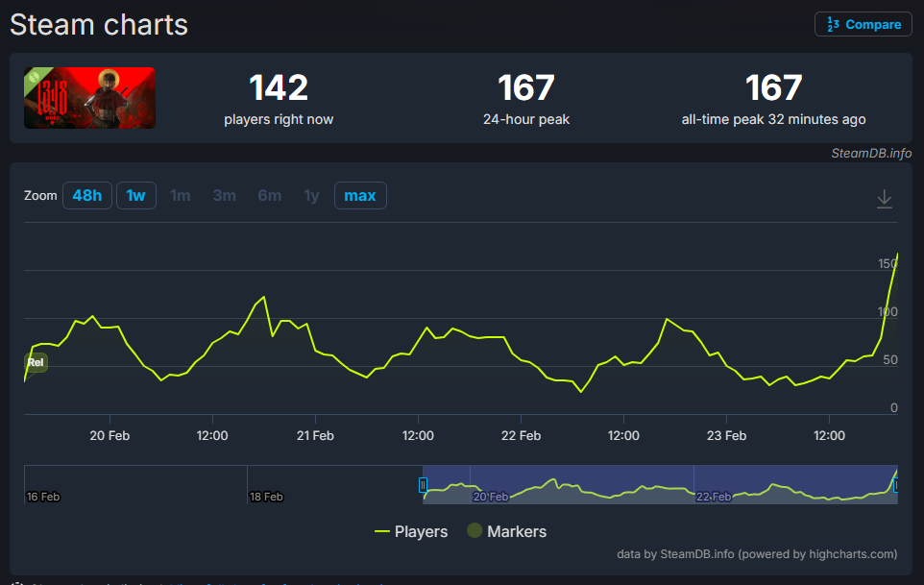Click the chart download icon
Image resolution: width=924 pixels, height=585 pixels.
pyautogui.click(x=884, y=199)
